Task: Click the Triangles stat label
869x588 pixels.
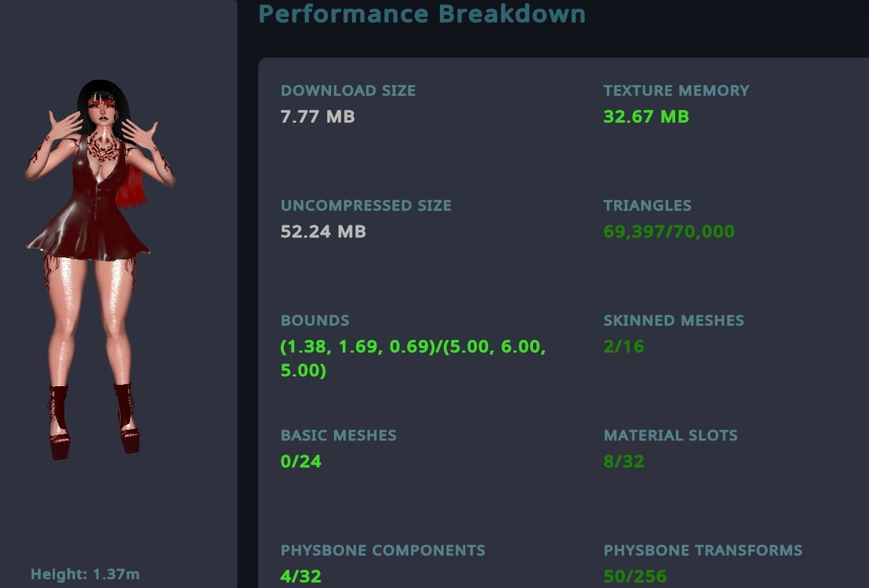Action: pos(647,205)
